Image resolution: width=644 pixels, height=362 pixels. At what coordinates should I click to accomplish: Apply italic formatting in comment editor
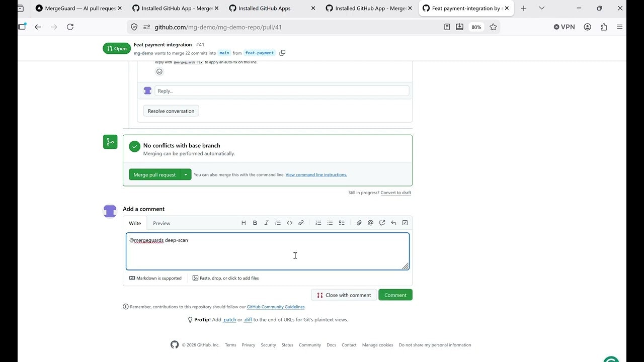point(267,223)
